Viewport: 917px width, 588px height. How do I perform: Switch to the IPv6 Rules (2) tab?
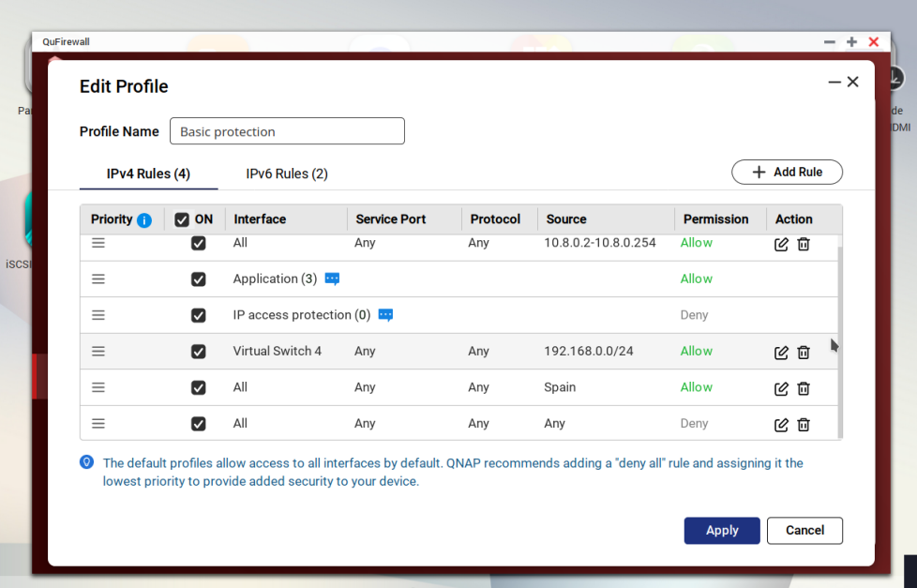287,173
